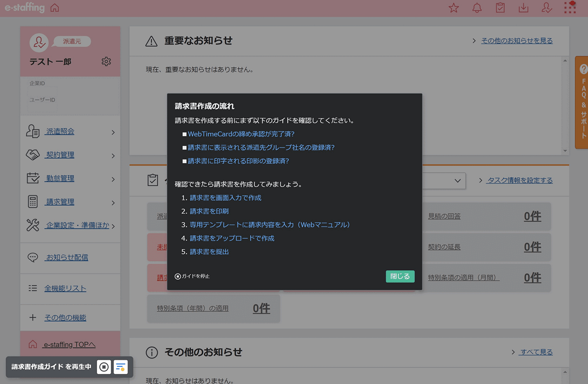Click the notice panel scrollbar down arrow

click(x=565, y=151)
